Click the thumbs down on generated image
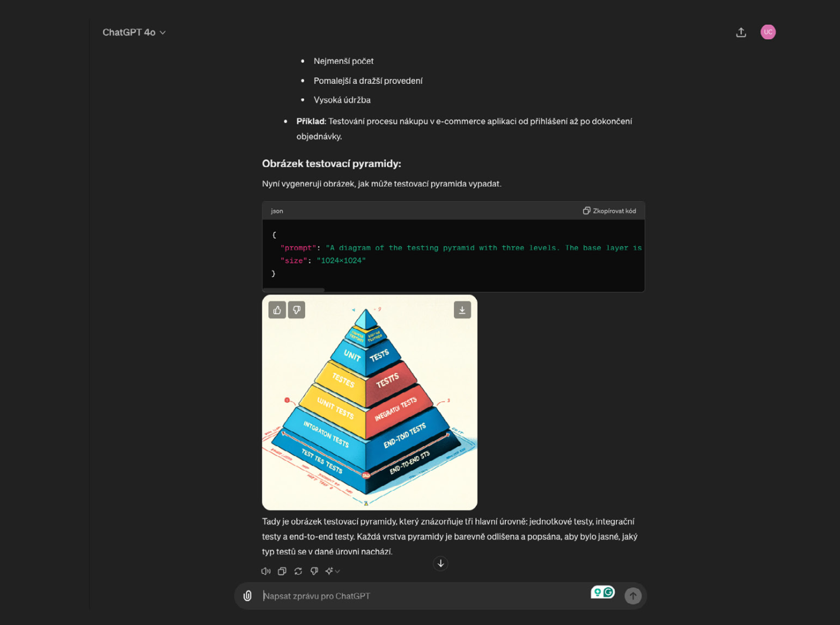 tap(297, 310)
